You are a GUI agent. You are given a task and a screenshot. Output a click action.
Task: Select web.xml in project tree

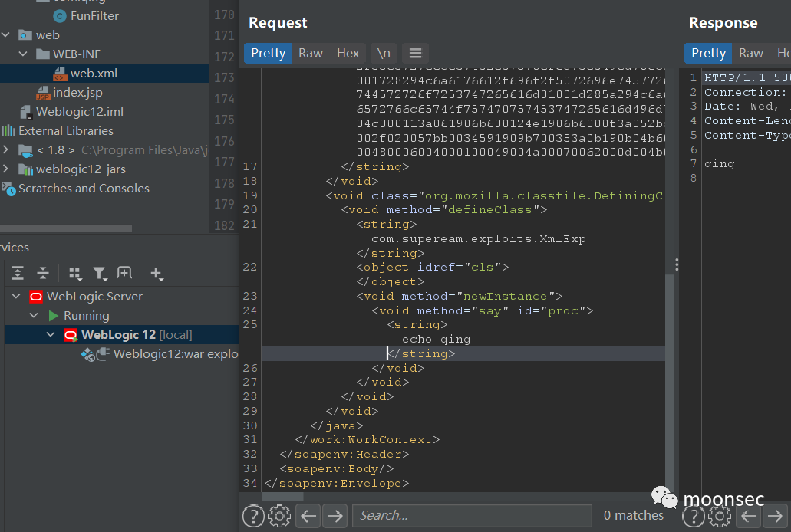click(x=94, y=74)
